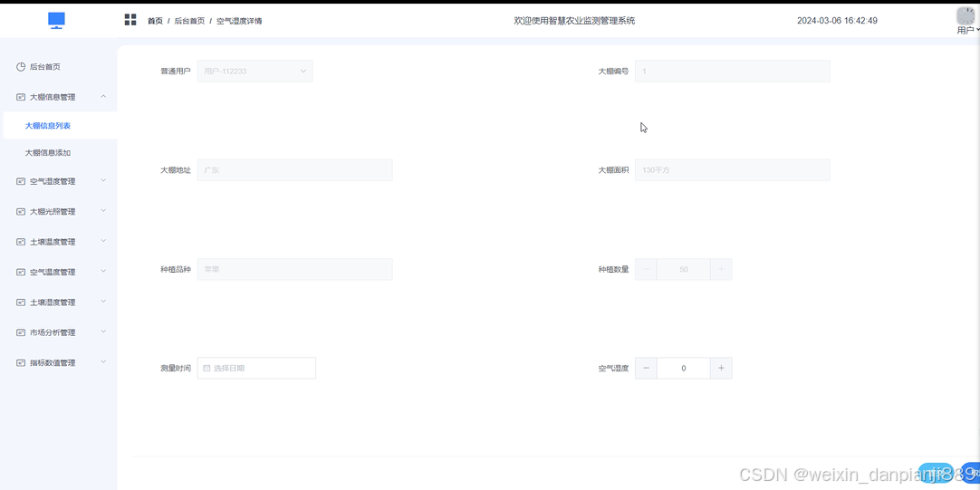Image resolution: width=980 pixels, height=490 pixels.
Task: Collapse the 大棚信息管理 chevron
Action: coord(104,96)
